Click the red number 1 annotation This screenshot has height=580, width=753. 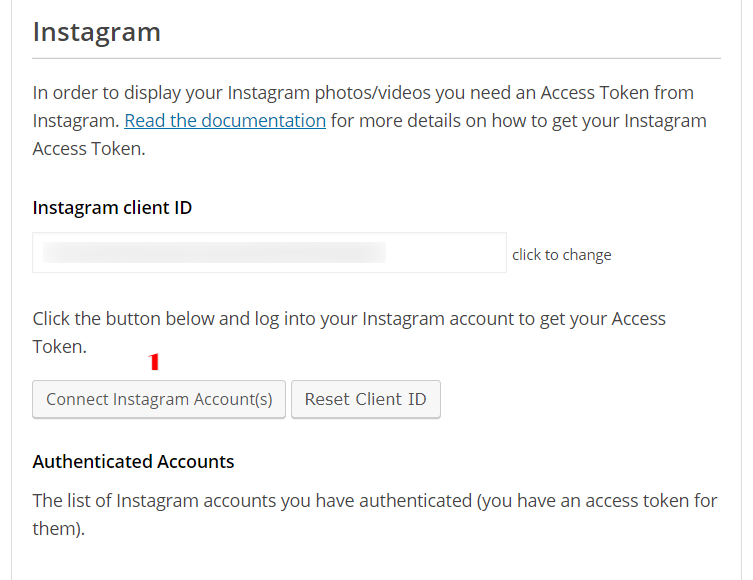pos(154,362)
